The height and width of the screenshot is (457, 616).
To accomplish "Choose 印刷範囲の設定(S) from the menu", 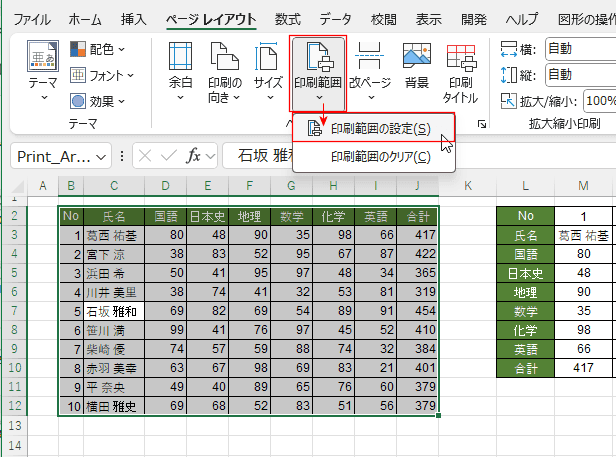I will pyautogui.click(x=374, y=128).
